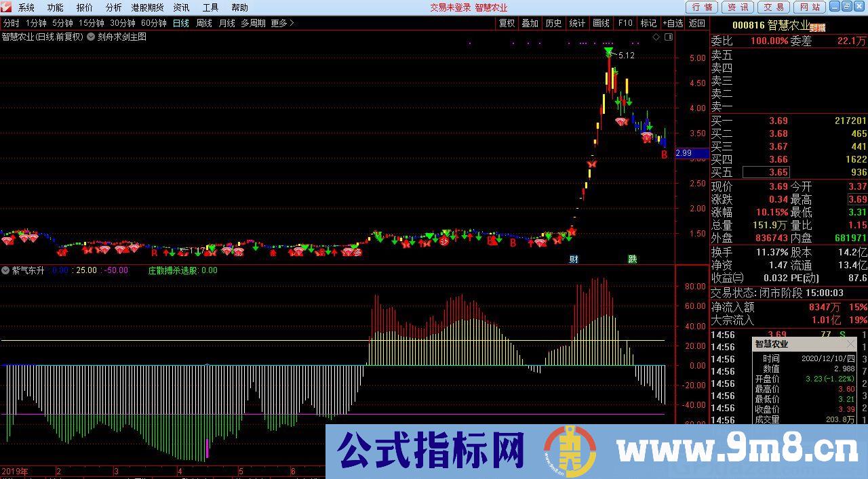Add stock via +自选 button

click(x=673, y=23)
